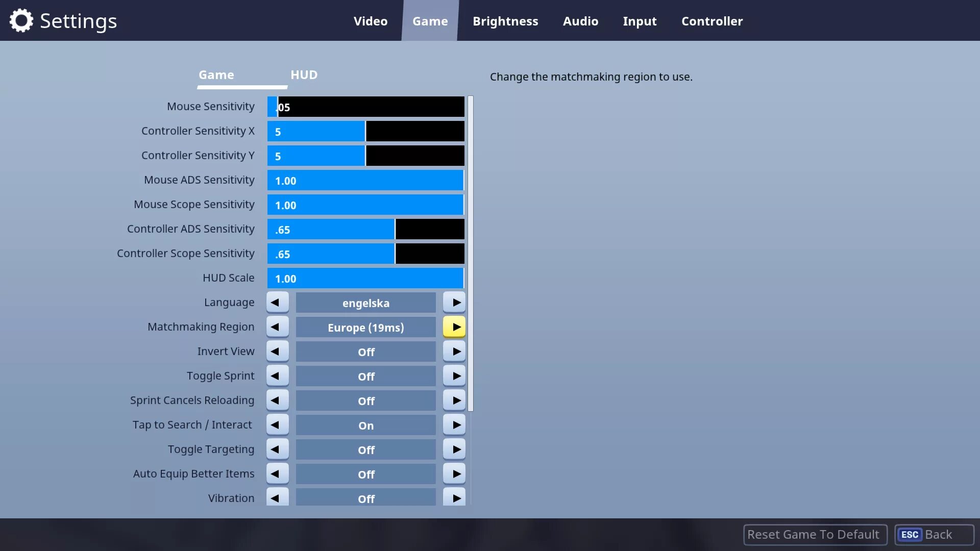Click the left arrow icon for Toggle Sprint

(277, 375)
